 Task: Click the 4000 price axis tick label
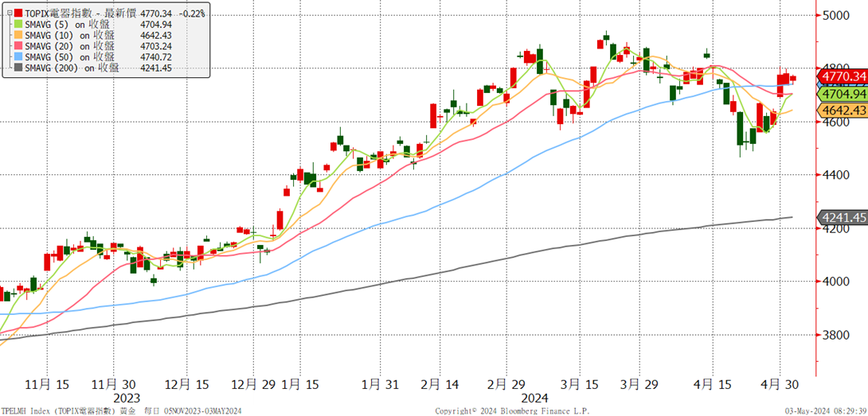click(x=836, y=282)
